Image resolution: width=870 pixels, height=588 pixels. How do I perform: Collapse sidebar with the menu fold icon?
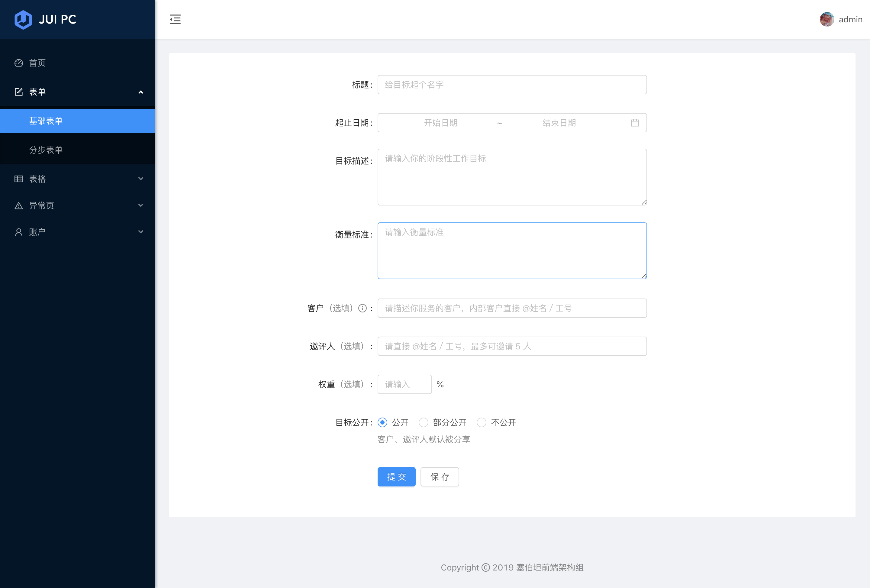click(x=175, y=19)
